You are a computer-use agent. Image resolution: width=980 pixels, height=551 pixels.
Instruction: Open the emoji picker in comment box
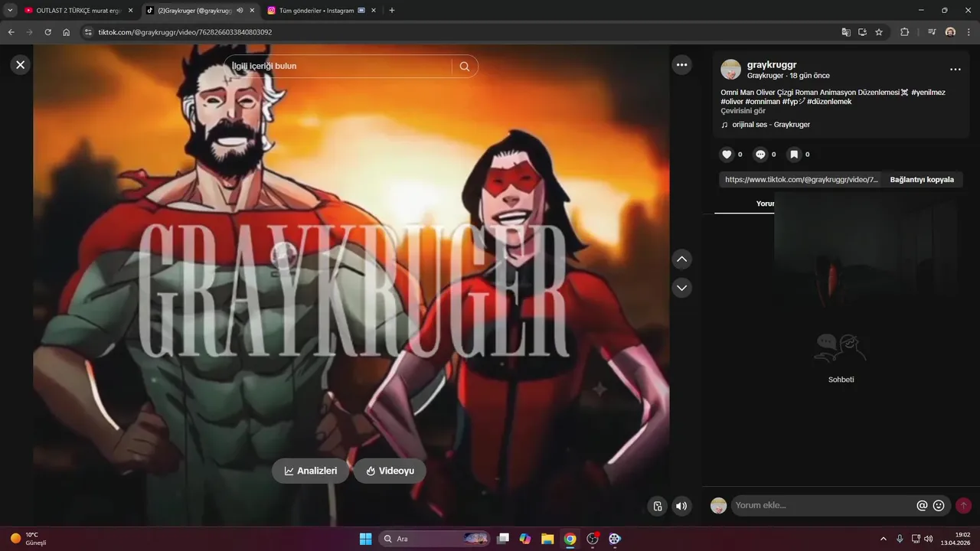pos(939,506)
